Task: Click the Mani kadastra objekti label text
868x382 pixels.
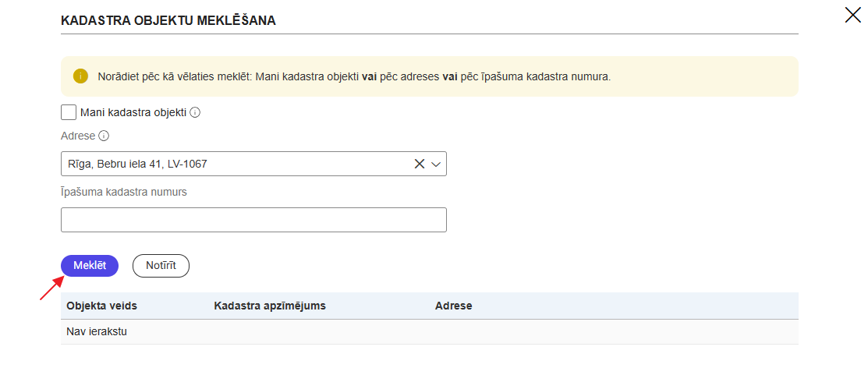Action: (x=133, y=112)
